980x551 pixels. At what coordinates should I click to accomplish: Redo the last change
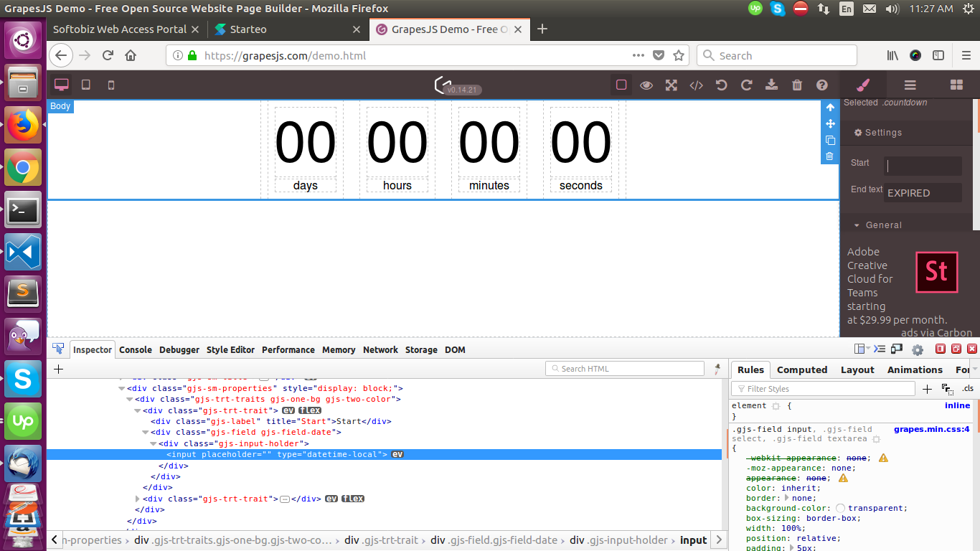point(746,85)
